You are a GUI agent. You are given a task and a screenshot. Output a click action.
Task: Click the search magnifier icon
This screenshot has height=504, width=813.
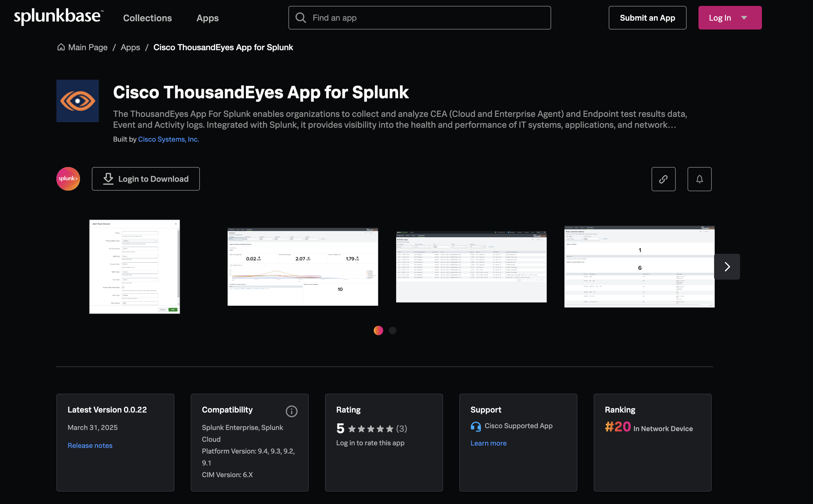pyautogui.click(x=301, y=18)
